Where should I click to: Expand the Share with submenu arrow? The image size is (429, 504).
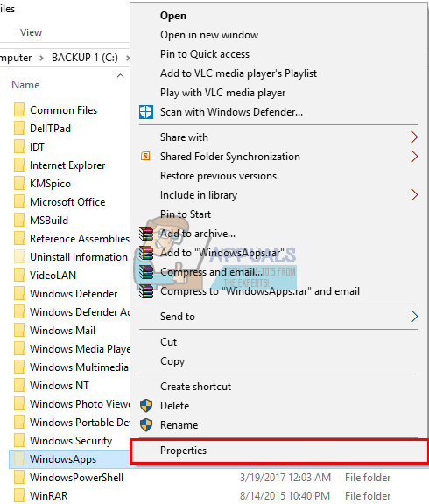(x=414, y=137)
